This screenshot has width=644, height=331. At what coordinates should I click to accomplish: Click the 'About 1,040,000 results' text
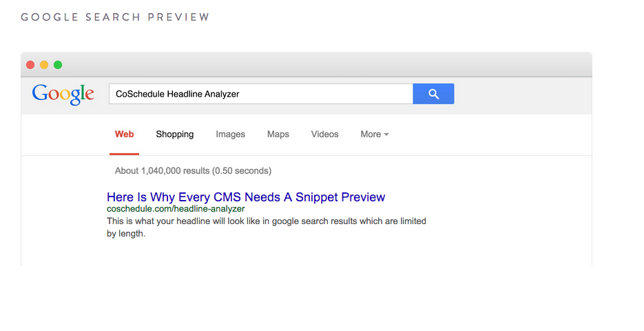[193, 170]
